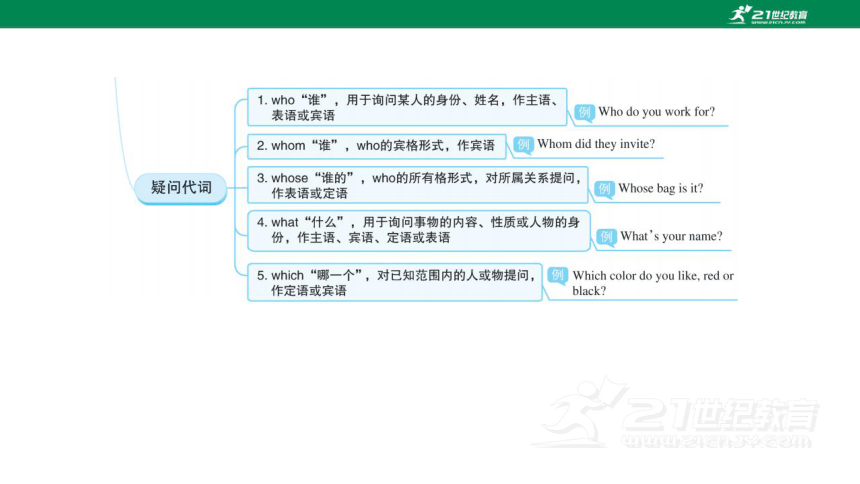Click the sentence 'Who do you work for?'

click(657, 112)
